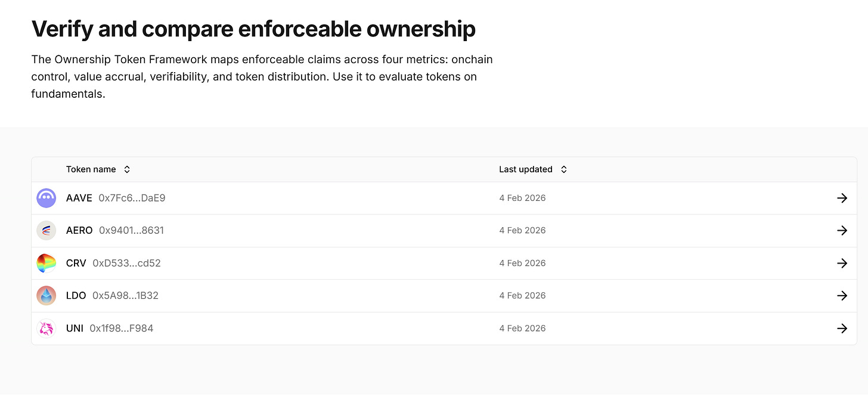
Task: Click the LDO droplet logo icon
Action: [46, 295]
